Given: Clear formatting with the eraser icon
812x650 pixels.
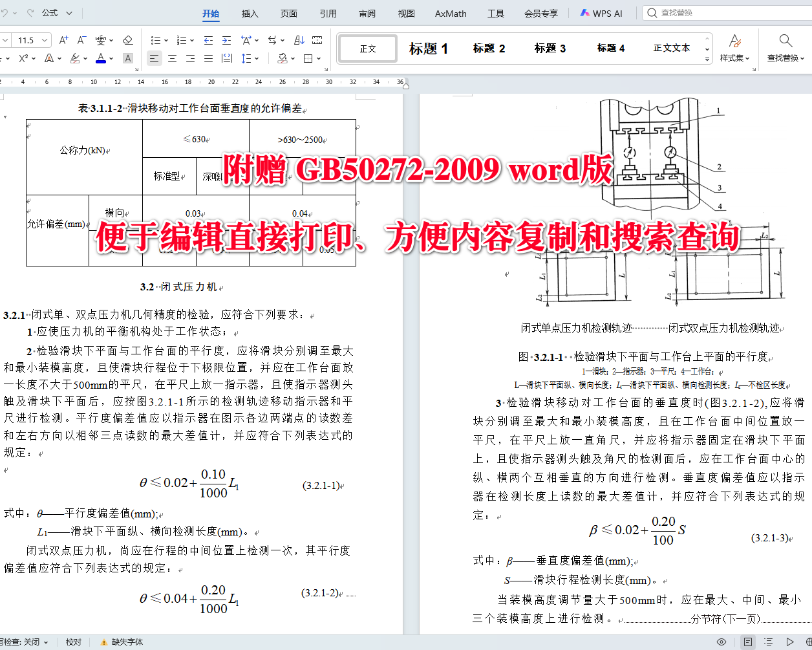Looking at the screenshot, I should coord(127,40).
